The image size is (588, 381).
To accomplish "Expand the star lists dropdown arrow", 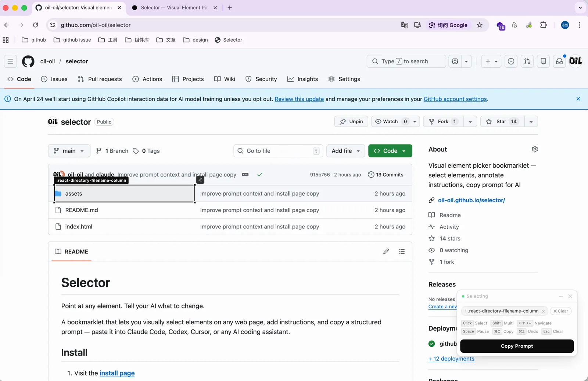I will [531, 122].
